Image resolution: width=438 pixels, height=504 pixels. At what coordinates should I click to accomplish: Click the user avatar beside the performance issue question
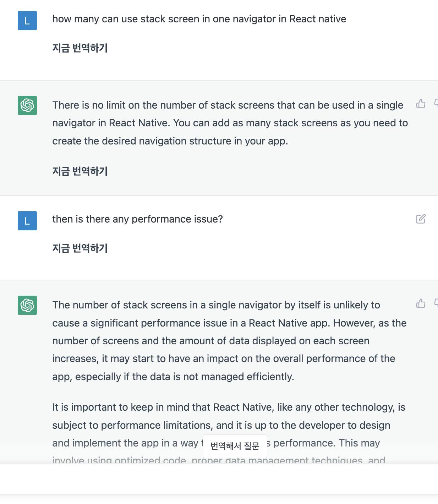(x=27, y=221)
